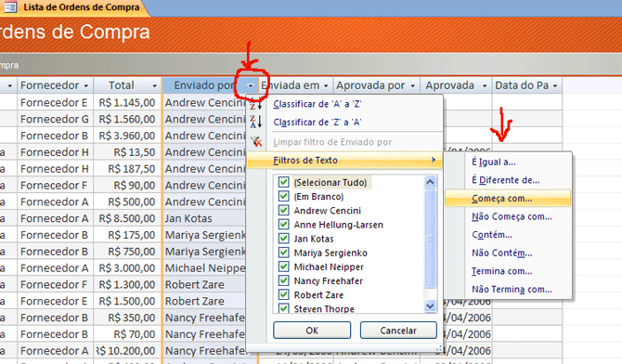Image resolution: width=622 pixels, height=364 pixels.
Task: Click the R$ 10.200,00 total cell
Action: tap(127, 350)
